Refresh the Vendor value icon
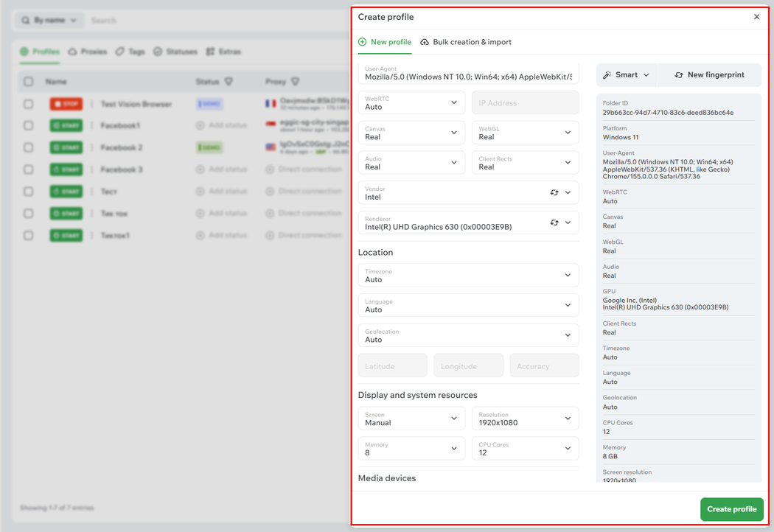 click(554, 192)
